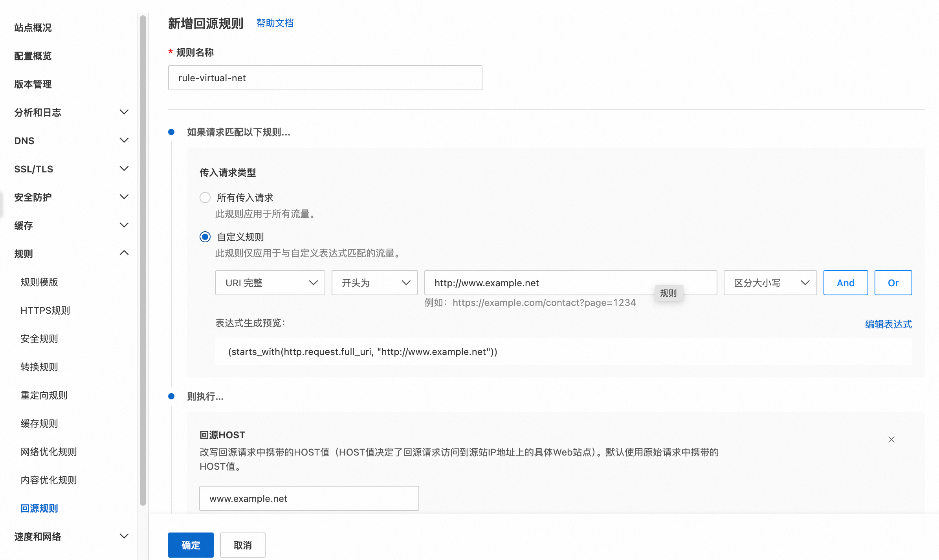Select the 自定义规则 radio button

tap(205, 237)
